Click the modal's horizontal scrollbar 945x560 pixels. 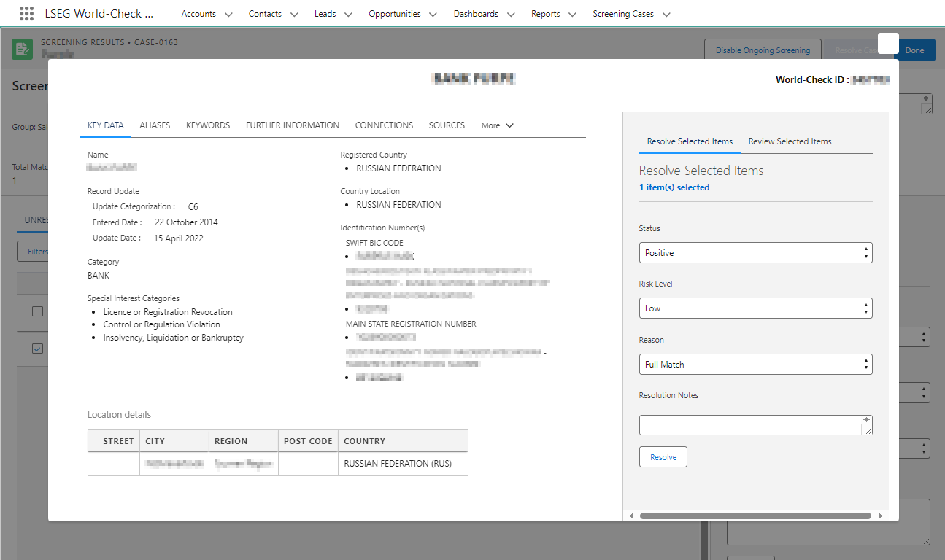756,515
